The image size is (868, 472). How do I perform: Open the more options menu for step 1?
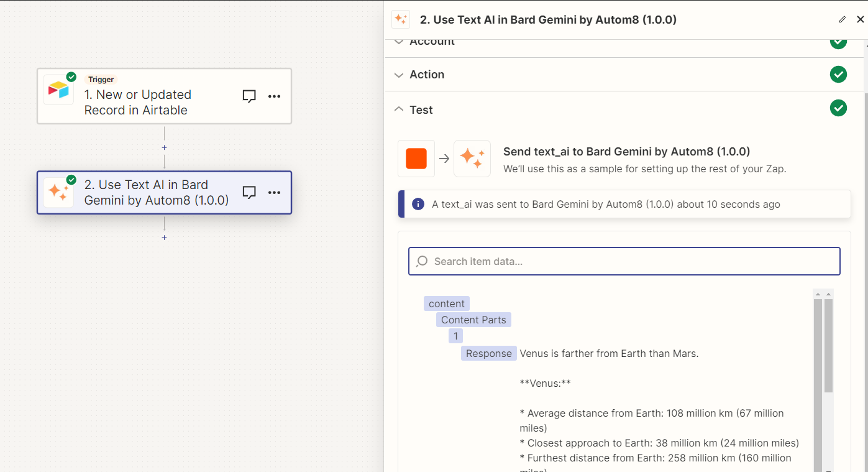pyautogui.click(x=274, y=96)
